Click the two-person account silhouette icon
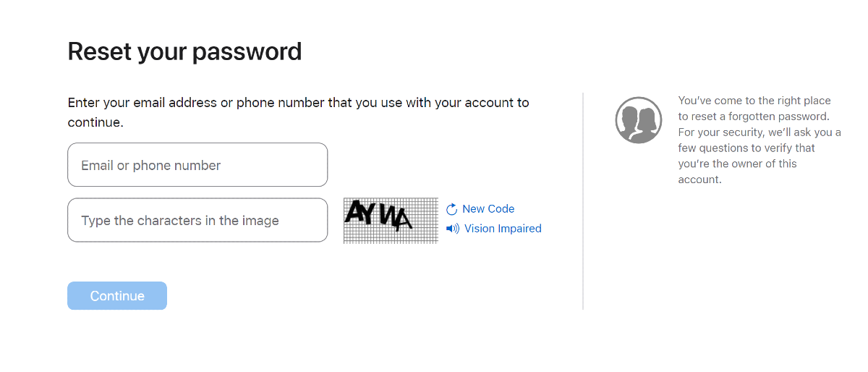Image resolution: width=868 pixels, height=372 pixels. pos(639,120)
